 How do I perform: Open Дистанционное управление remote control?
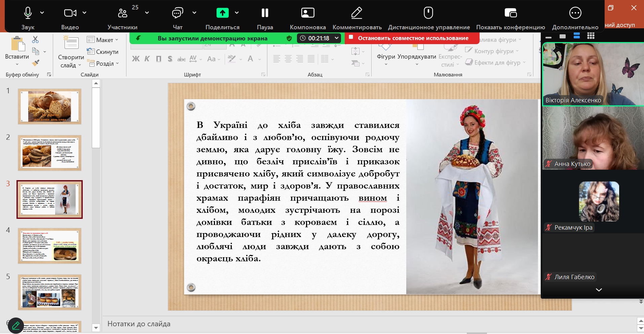click(428, 13)
